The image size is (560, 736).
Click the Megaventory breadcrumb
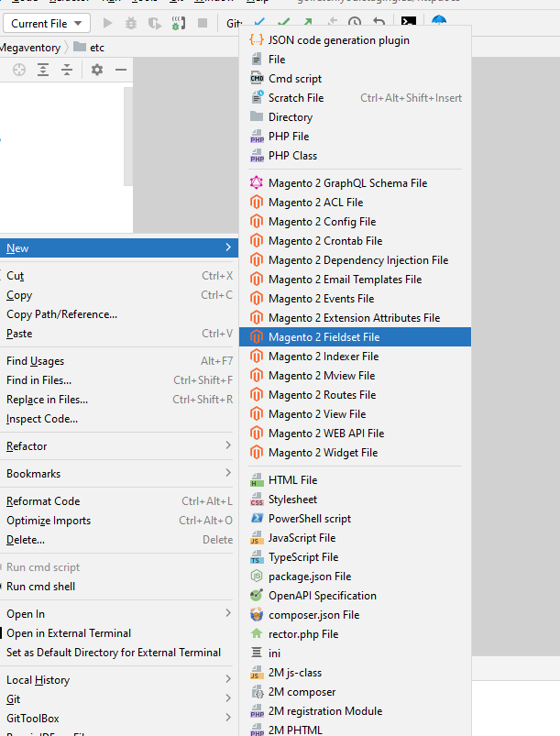click(x=30, y=48)
